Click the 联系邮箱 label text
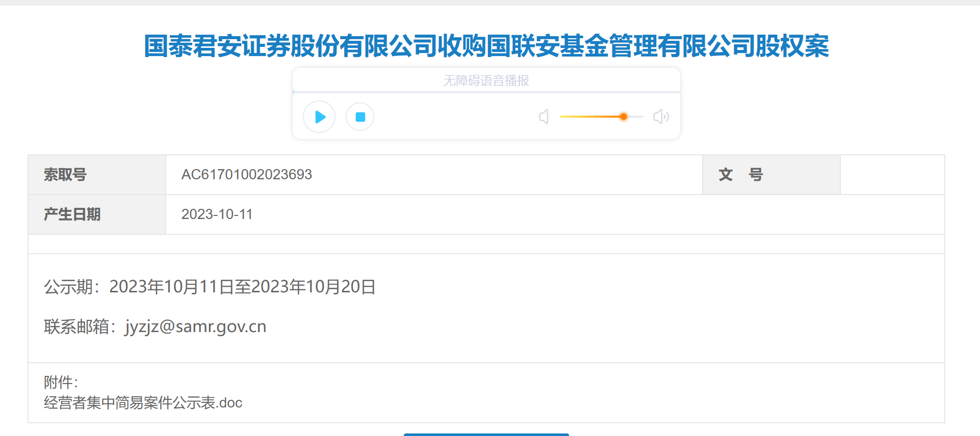Image resolution: width=980 pixels, height=436 pixels. (x=76, y=326)
